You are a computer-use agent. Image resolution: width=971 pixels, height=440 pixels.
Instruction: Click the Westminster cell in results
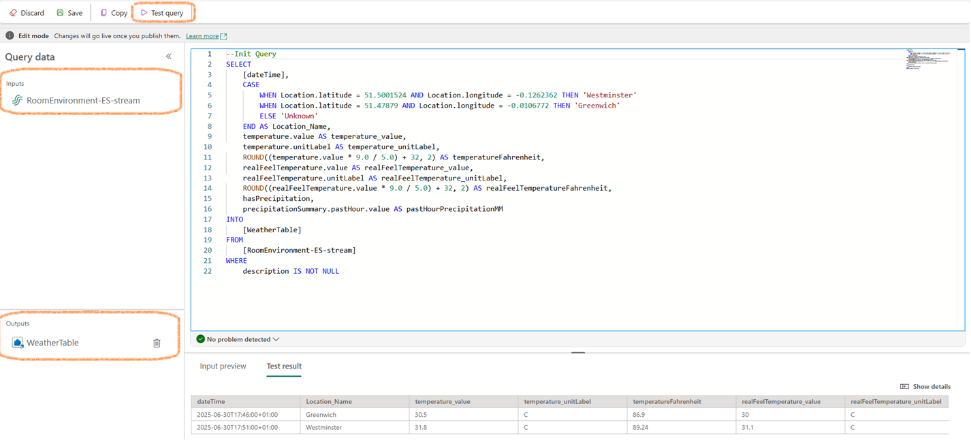[x=355, y=427]
